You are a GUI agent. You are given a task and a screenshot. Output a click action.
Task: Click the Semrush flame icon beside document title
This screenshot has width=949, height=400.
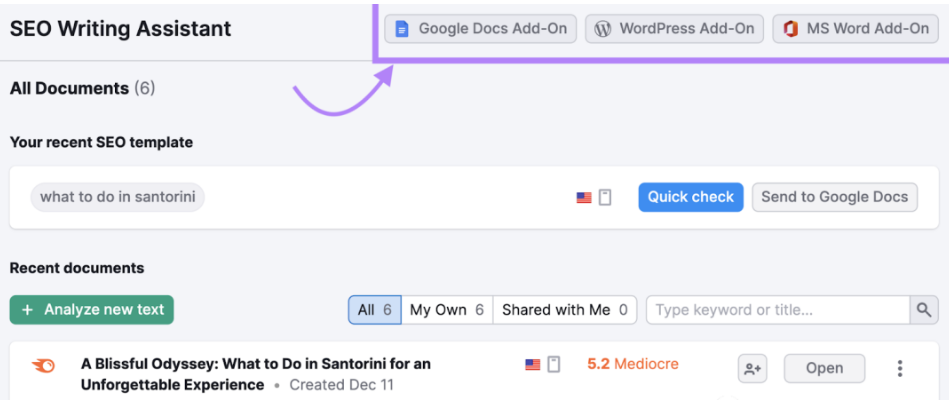pyautogui.click(x=43, y=366)
